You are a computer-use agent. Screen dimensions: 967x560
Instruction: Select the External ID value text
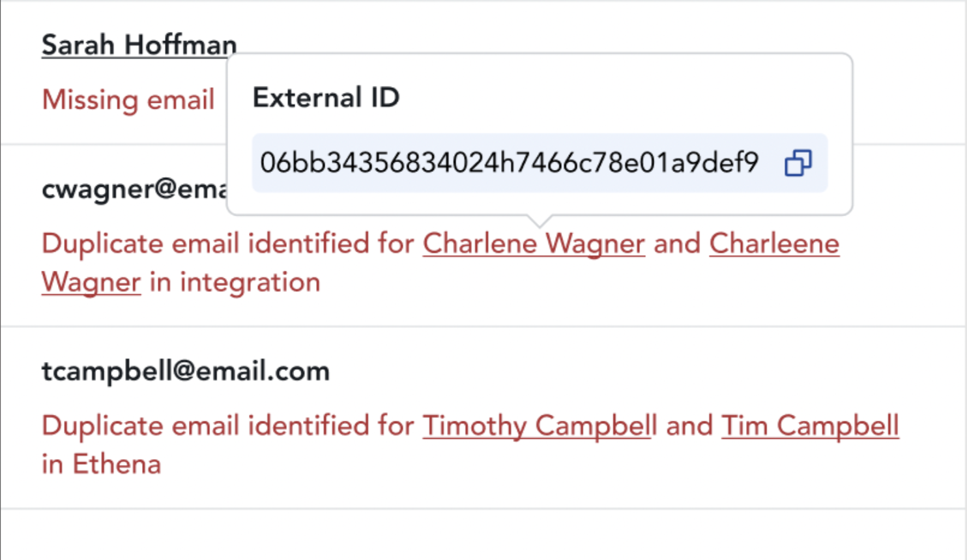tap(509, 162)
